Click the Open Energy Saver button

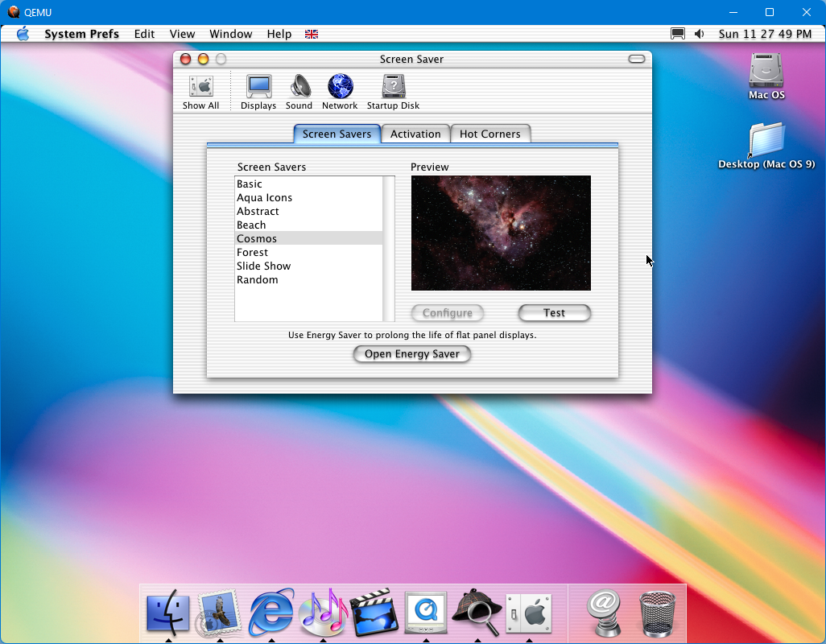pyautogui.click(x=412, y=354)
